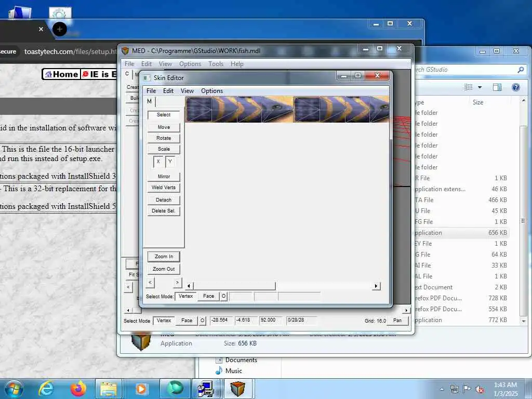The width and height of the screenshot is (532, 399).
Task: Click Zoom In in Skin Editor
Action: (164, 257)
